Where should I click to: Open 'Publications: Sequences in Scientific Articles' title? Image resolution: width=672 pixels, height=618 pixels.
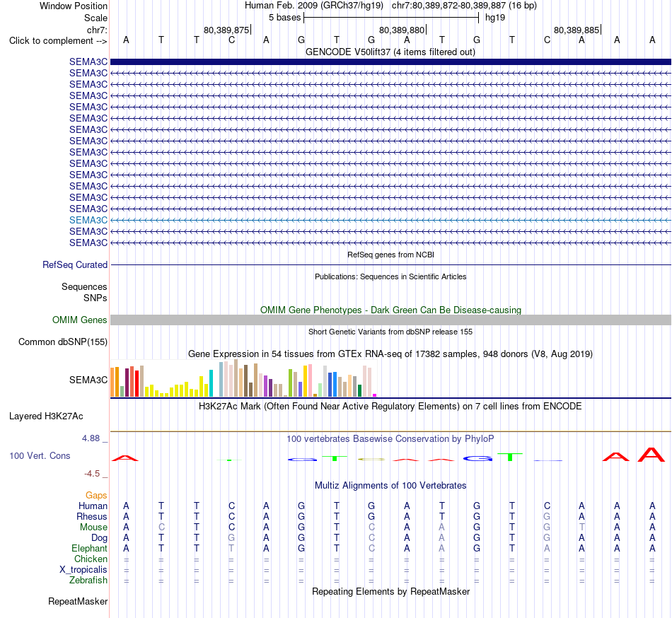(x=390, y=276)
